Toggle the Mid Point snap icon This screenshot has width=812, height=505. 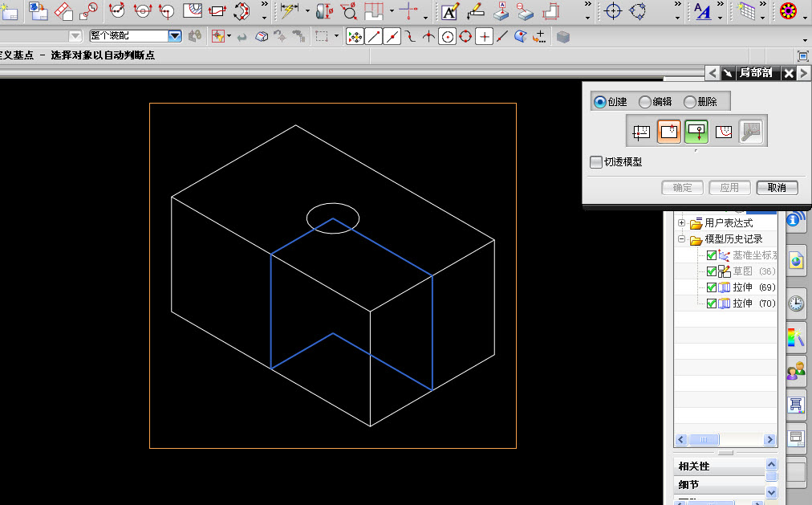pyautogui.click(x=392, y=37)
